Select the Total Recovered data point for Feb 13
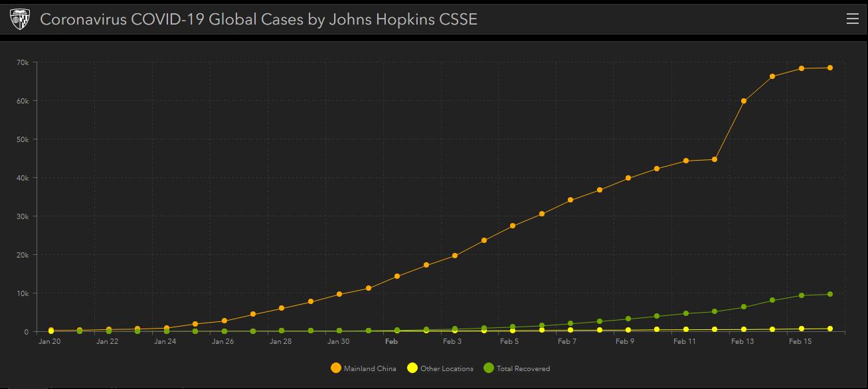The height and width of the screenshot is (389, 868). [x=744, y=307]
